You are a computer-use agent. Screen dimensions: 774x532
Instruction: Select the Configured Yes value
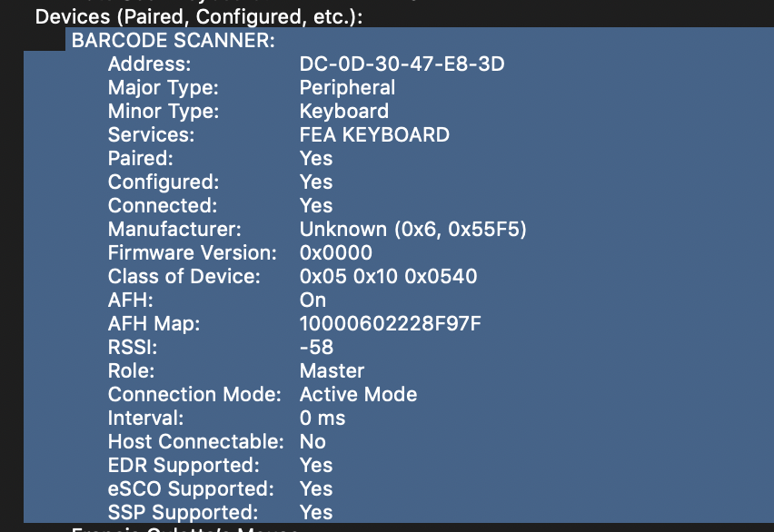tap(316, 182)
